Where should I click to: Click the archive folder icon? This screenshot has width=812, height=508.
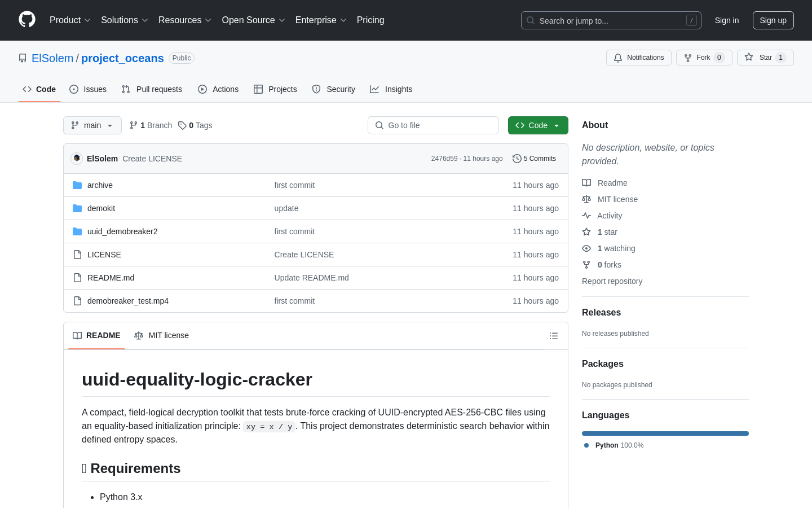coord(77,185)
